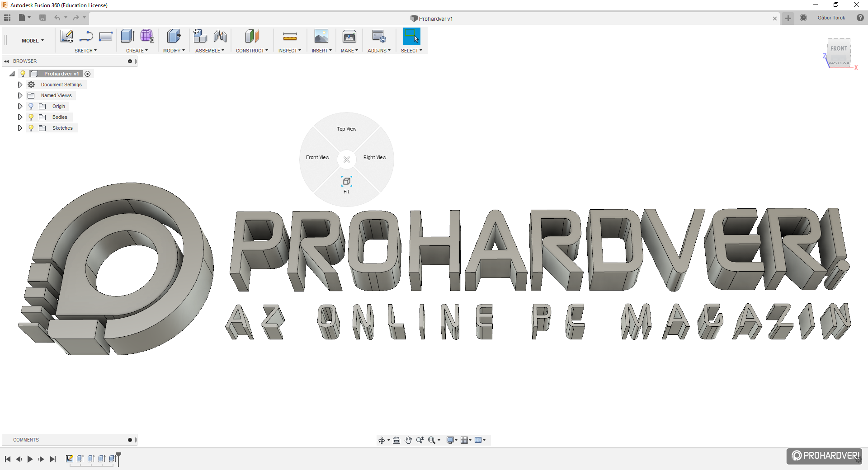Click the Insert image icon
This screenshot has width=868, height=470.
[x=321, y=36]
